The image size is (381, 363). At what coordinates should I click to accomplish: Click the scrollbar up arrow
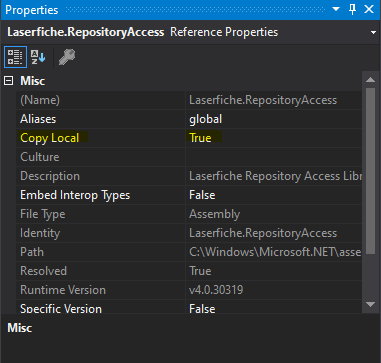click(x=370, y=80)
